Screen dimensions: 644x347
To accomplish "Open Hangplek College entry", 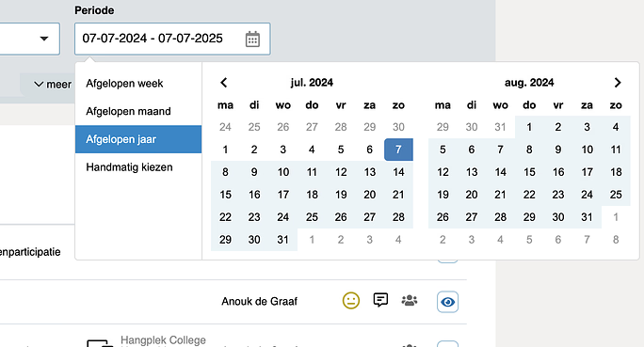I will 163,340.
